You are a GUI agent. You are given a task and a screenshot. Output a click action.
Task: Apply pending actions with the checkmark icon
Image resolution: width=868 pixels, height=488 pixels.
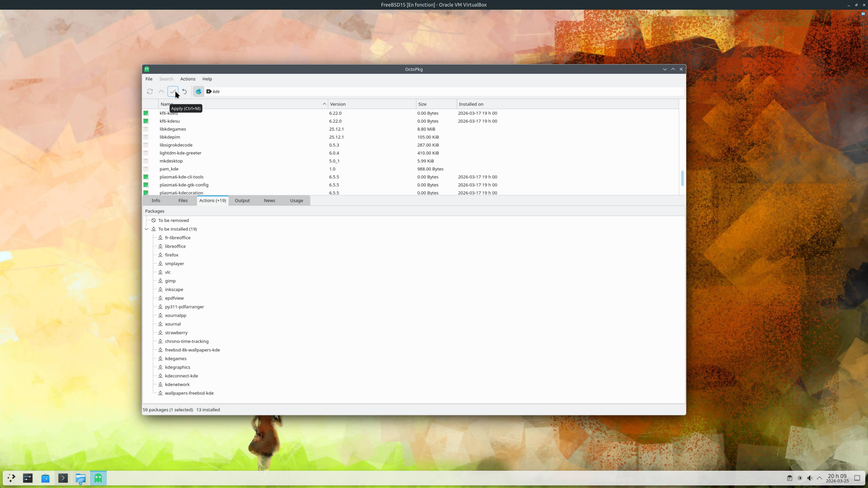pos(173,91)
